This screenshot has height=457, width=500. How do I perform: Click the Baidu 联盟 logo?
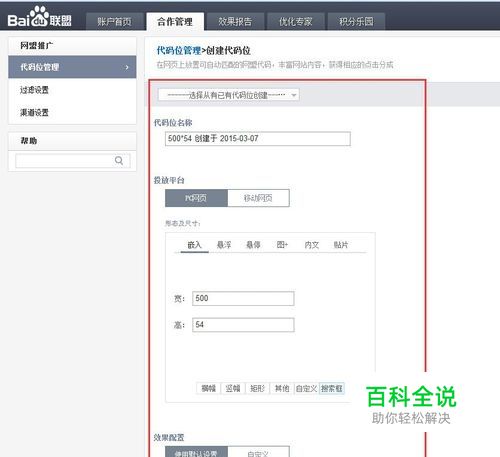39,17
